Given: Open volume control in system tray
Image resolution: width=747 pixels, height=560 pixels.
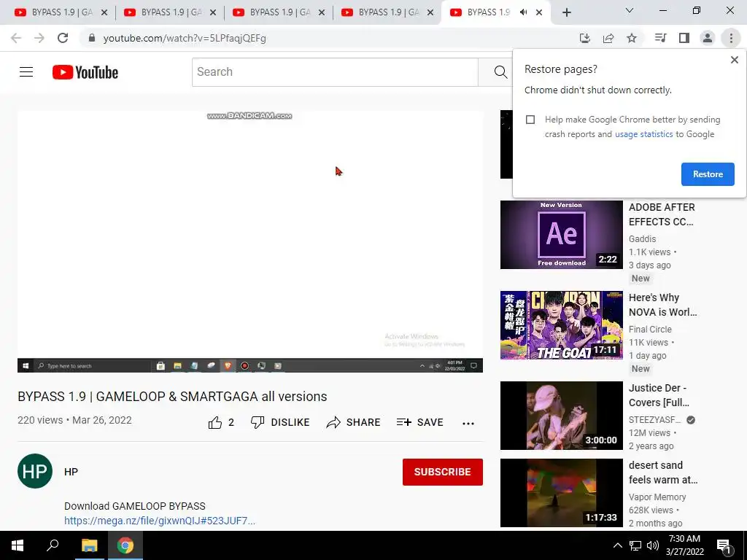Looking at the screenshot, I should (x=653, y=545).
